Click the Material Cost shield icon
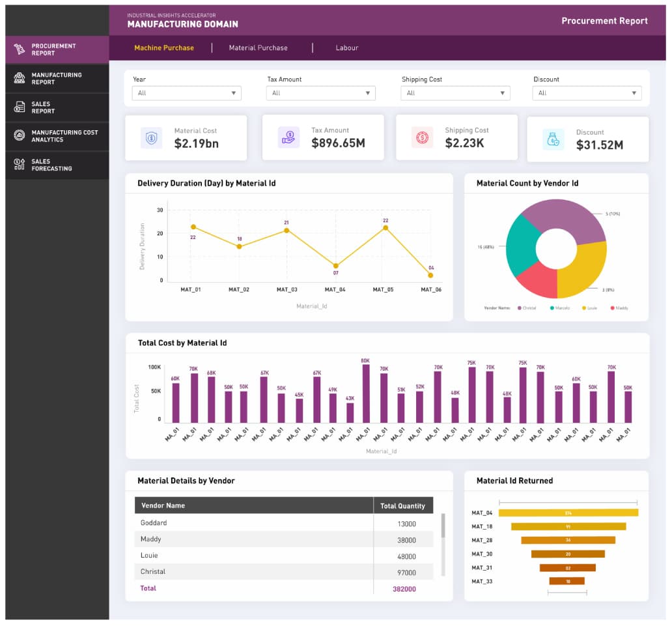The height and width of the screenshot is (626, 672). click(151, 137)
